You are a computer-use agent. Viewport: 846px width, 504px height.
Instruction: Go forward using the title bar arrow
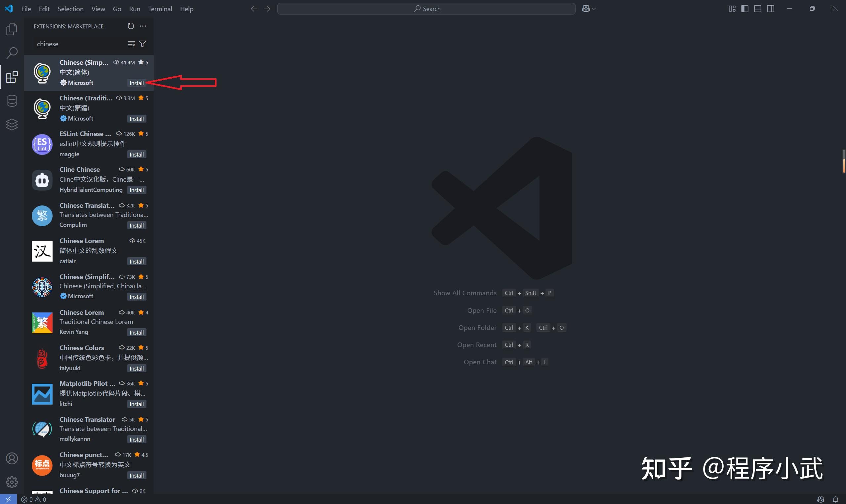pos(267,9)
